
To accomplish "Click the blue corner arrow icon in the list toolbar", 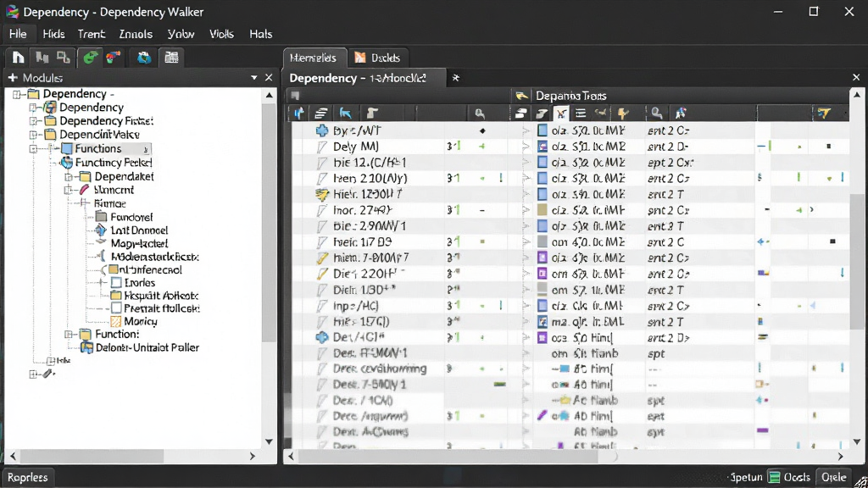I will 346,114.
